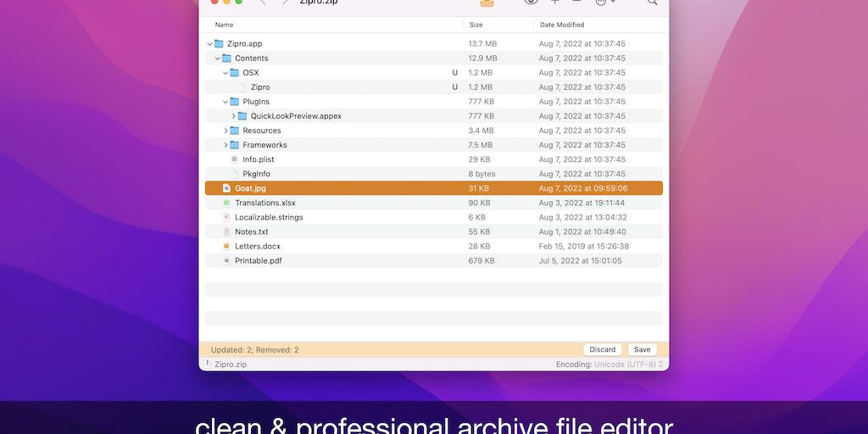Sort by the Date Modified column header
This screenshot has height=434, width=868.
(561, 25)
